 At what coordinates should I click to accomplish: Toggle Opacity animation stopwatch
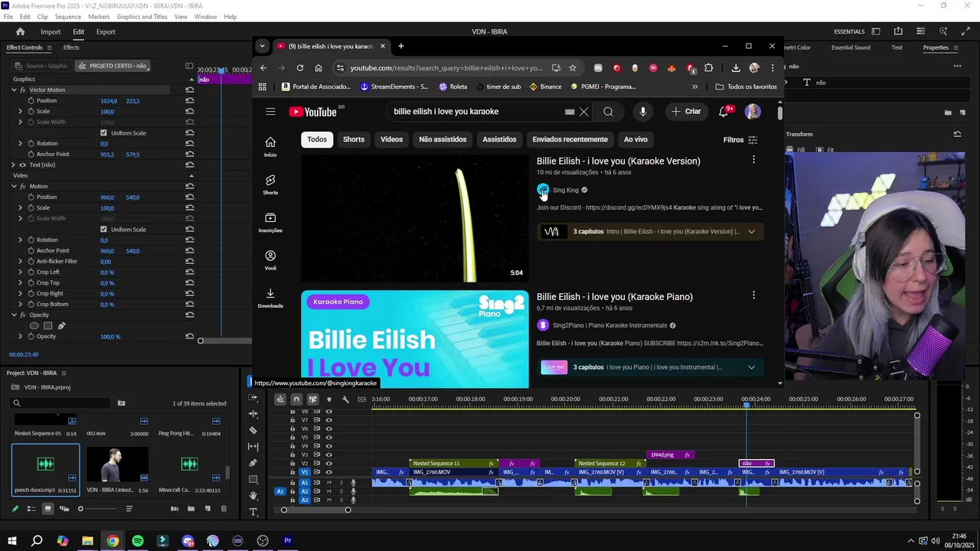(x=31, y=336)
